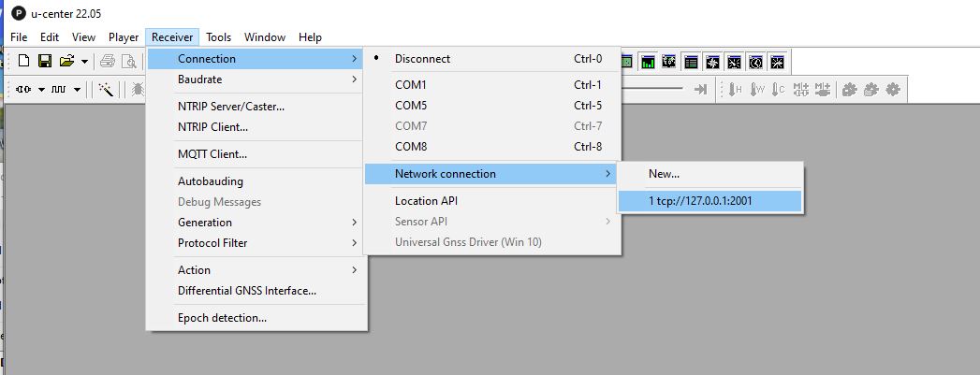Click New... network connection entry
Screen dimensions: 980x375
point(664,174)
